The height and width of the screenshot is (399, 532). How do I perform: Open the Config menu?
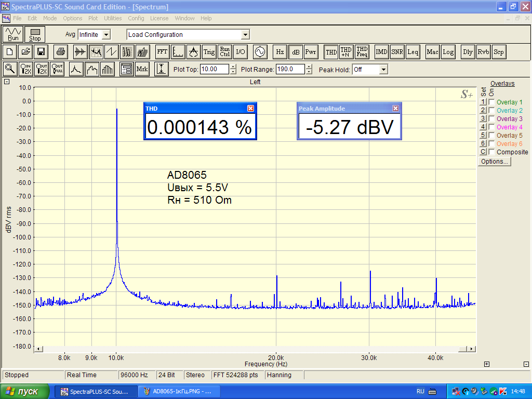[136, 18]
